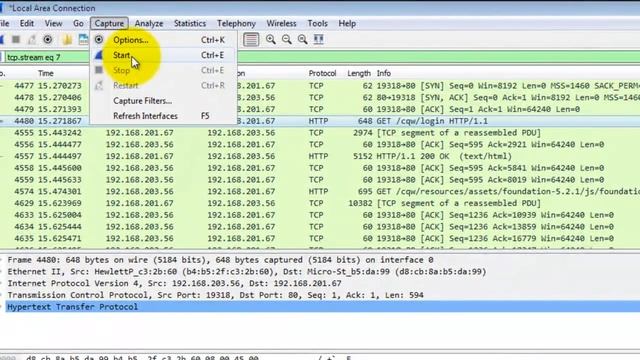640x360 pixels.
Task: Open the View menu
Action: click(53, 23)
